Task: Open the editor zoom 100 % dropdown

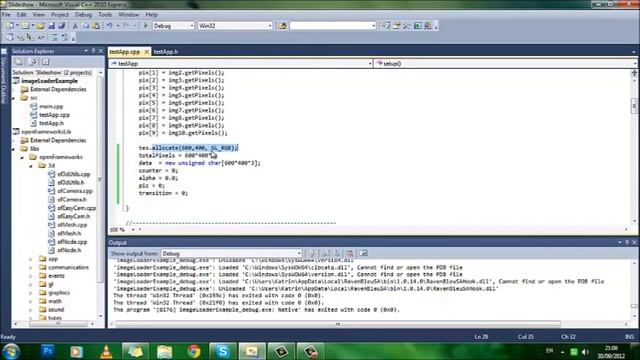Action: (133, 230)
